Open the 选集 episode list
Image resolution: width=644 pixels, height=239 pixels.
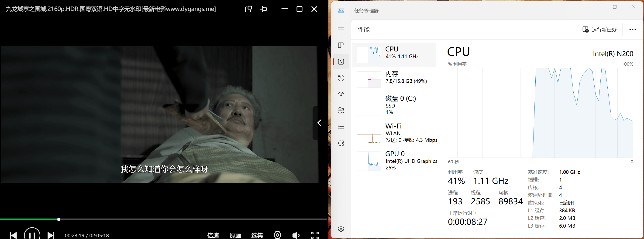pos(257,235)
